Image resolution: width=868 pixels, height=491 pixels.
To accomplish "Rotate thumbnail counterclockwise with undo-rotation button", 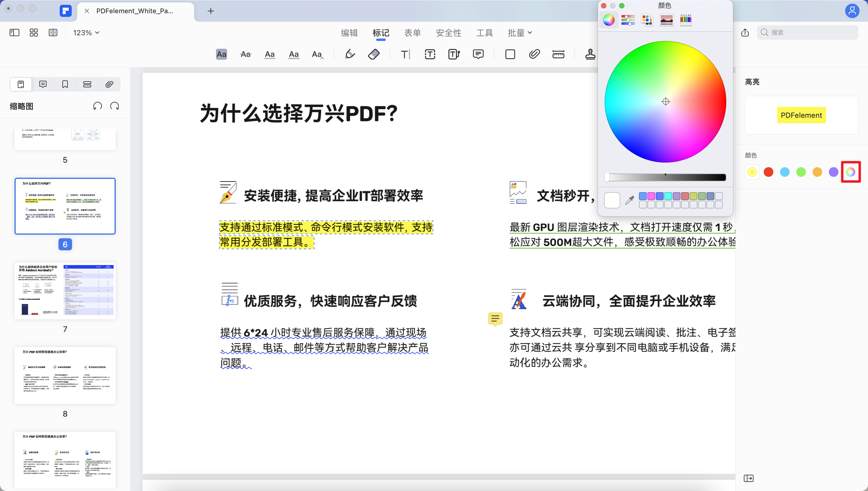I will (x=97, y=105).
